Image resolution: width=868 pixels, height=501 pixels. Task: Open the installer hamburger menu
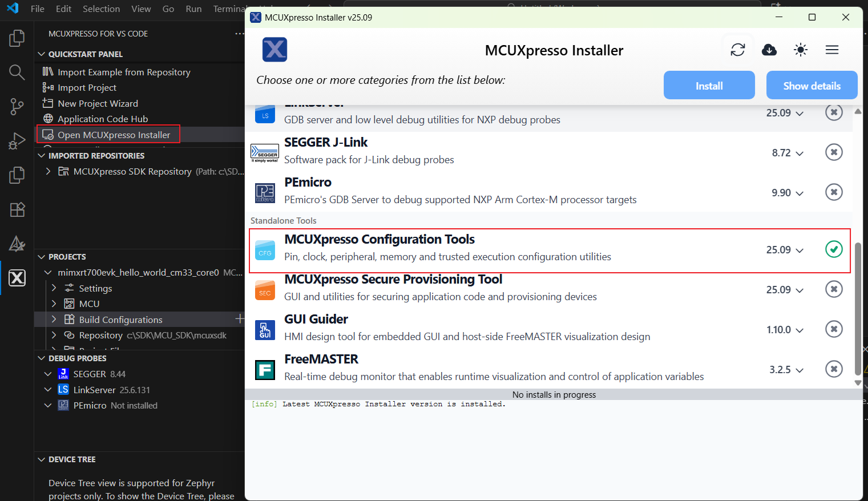pos(832,50)
